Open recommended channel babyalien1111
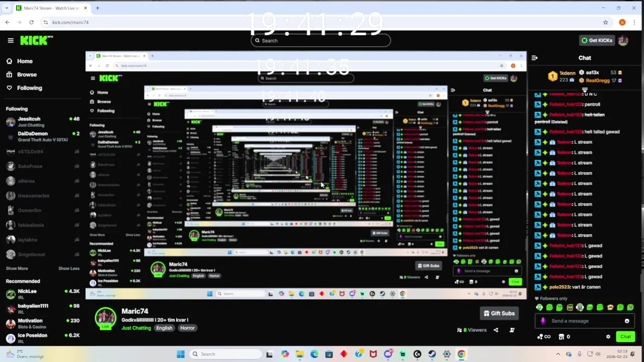644x362 pixels. pyautogui.click(x=42, y=308)
